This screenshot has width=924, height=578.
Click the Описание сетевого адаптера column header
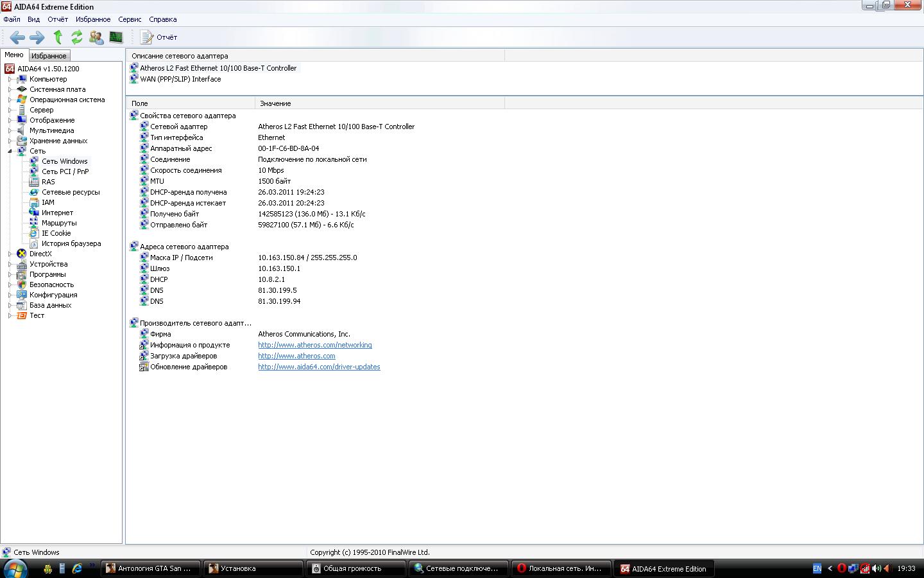click(316, 56)
